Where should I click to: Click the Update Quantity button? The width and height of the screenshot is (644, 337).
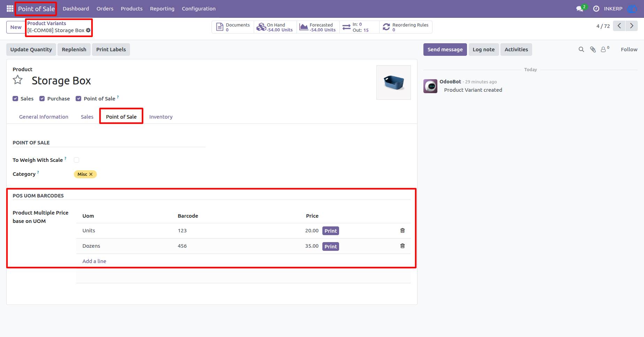coord(31,50)
